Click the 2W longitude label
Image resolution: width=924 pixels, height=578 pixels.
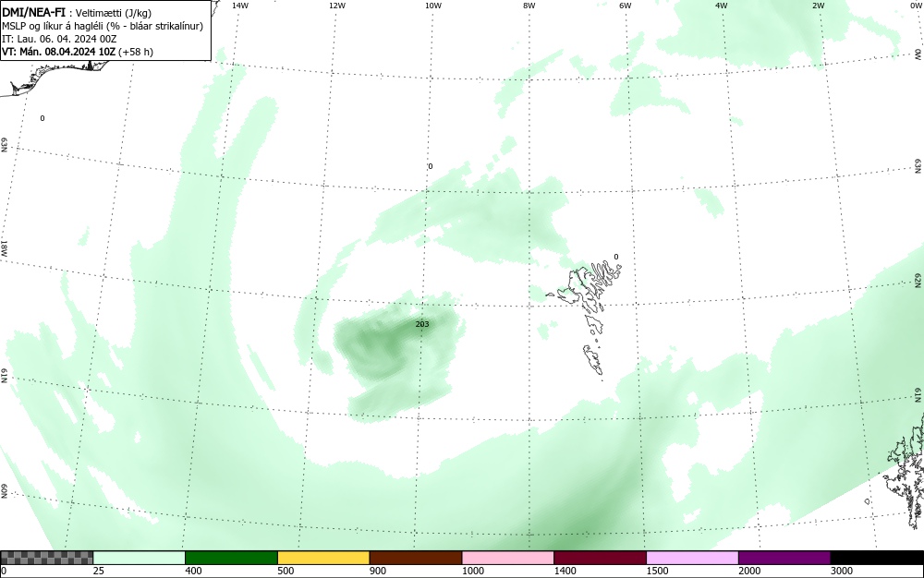(x=819, y=6)
